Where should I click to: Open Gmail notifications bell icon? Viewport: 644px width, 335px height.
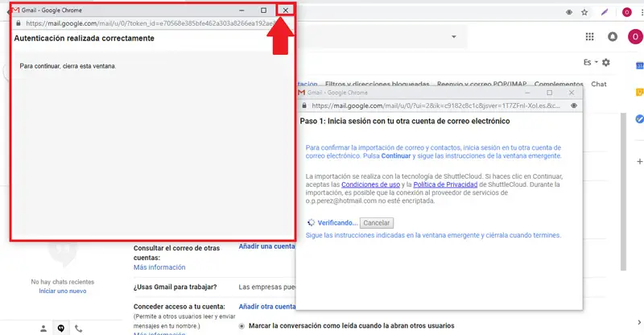pos(613,36)
